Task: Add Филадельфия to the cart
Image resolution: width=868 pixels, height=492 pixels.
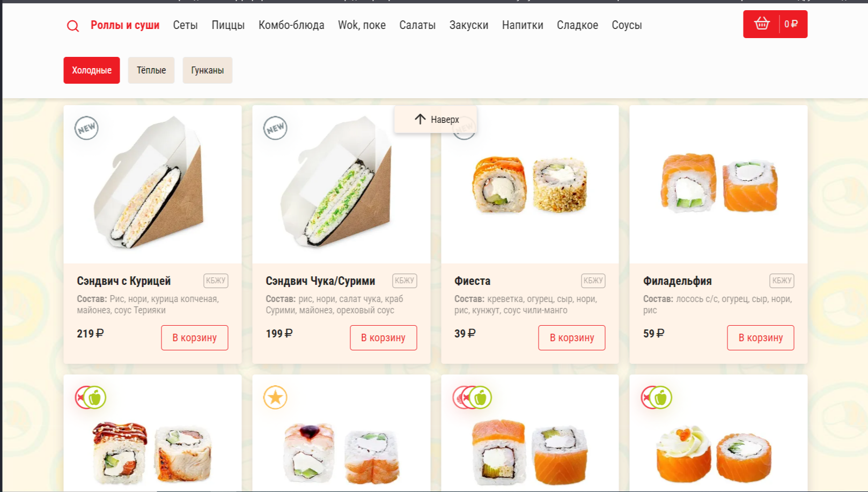Action: tap(761, 337)
